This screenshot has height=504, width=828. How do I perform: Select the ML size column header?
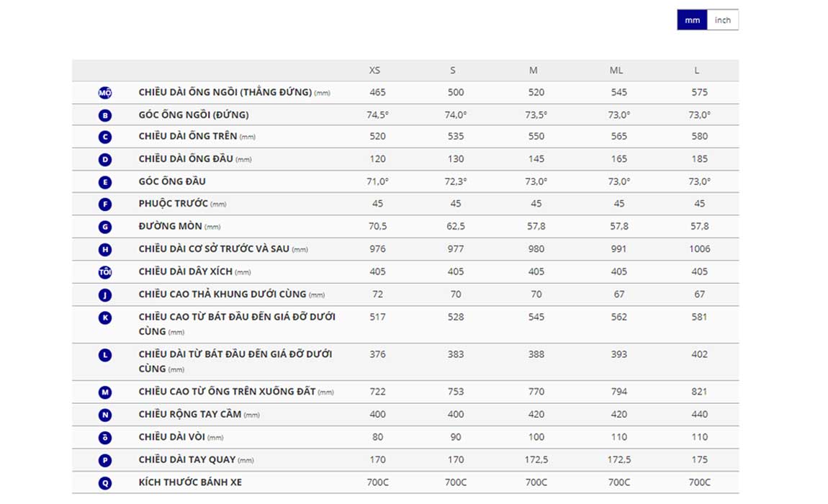pyautogui.click(x=616, y=71)
